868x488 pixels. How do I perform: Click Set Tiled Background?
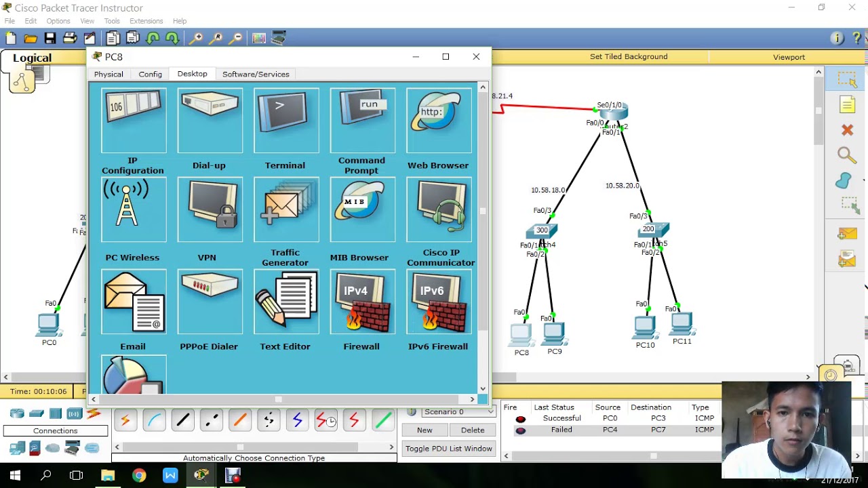pos(629,57)
